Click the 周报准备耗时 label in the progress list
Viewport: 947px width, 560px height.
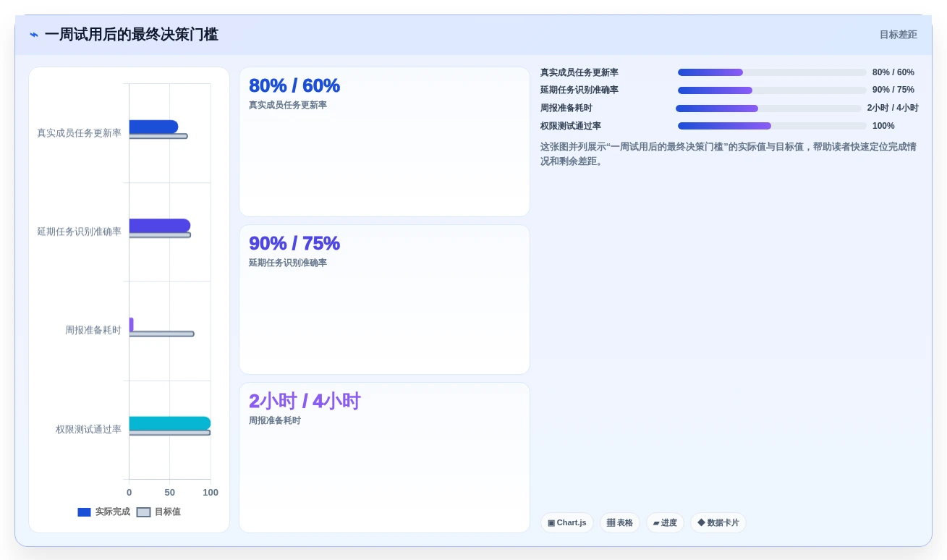pyautogui.click(x=566, y=109)
